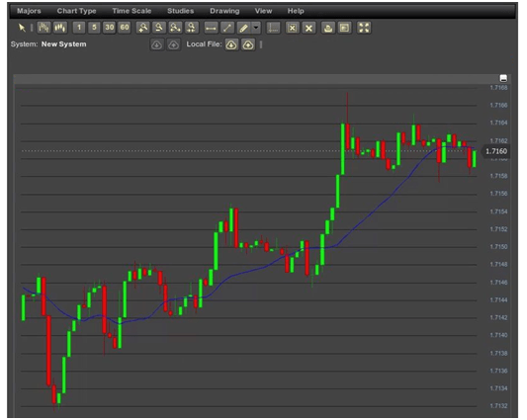Load system from local file icon
The width and height of the screenshot is (527, 420).
coord(231,44)
